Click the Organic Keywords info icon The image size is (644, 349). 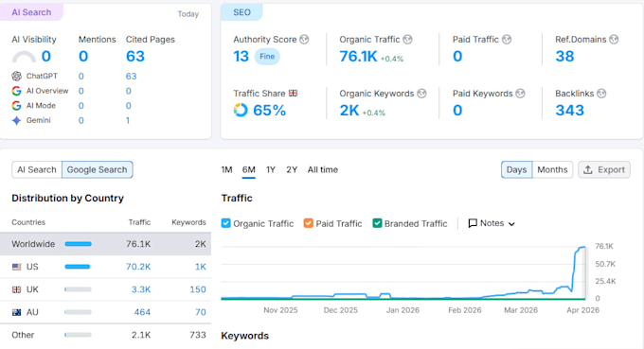pos(421,94)
